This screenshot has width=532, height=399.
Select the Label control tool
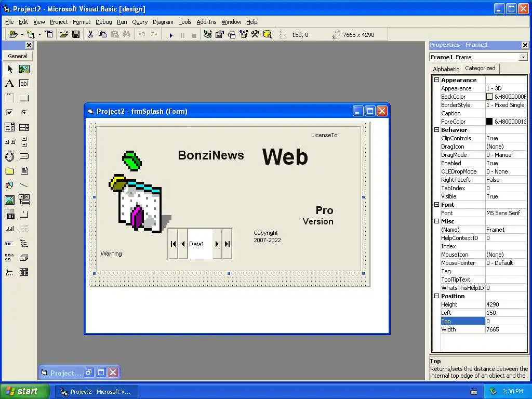pyautogui.click(x=10, y=84)
